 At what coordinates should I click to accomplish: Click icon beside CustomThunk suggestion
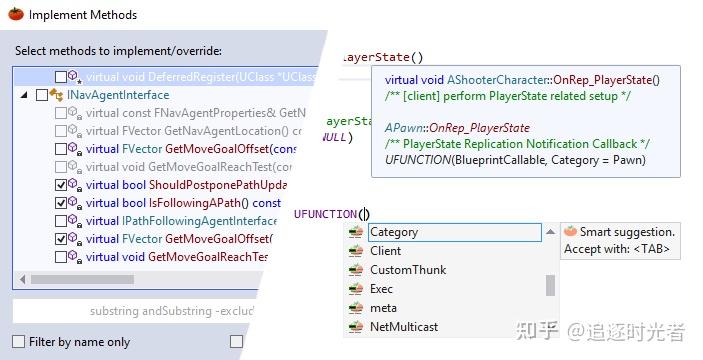356,270
